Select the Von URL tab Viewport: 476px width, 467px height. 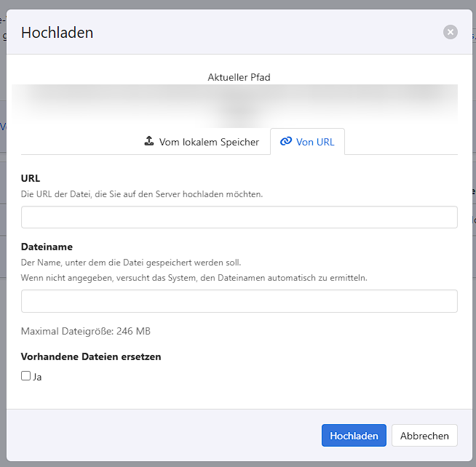pyautogui.click(x=307, y=142)
